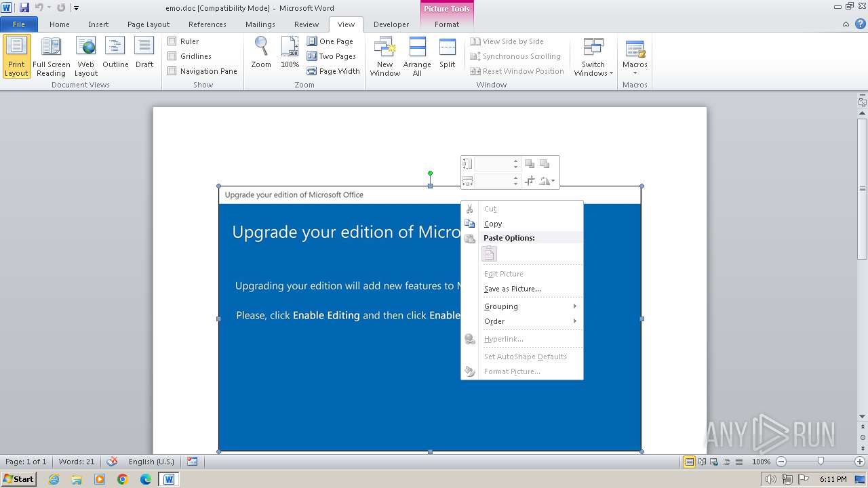This screenshot has width=868, height=488.
Task: Save the document from Quick Access Toolbar
Action: (24, 7)
